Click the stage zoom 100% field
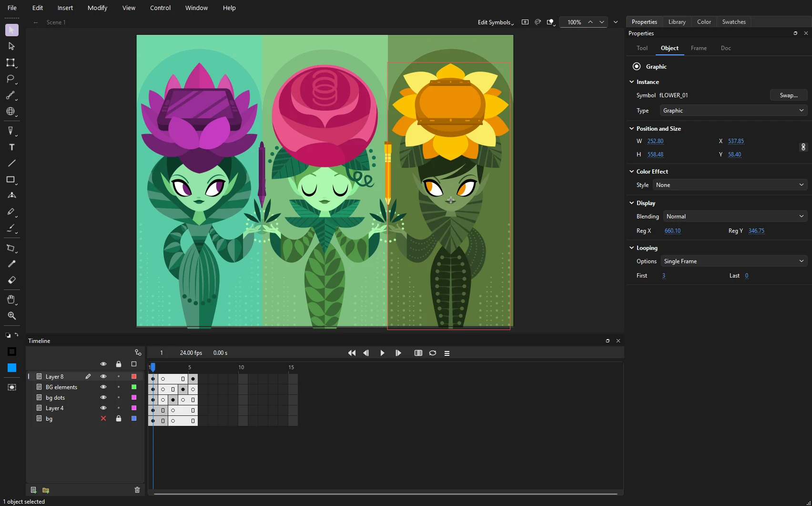The height and width of the screenshot is (506, 812). tap(574, 22)
